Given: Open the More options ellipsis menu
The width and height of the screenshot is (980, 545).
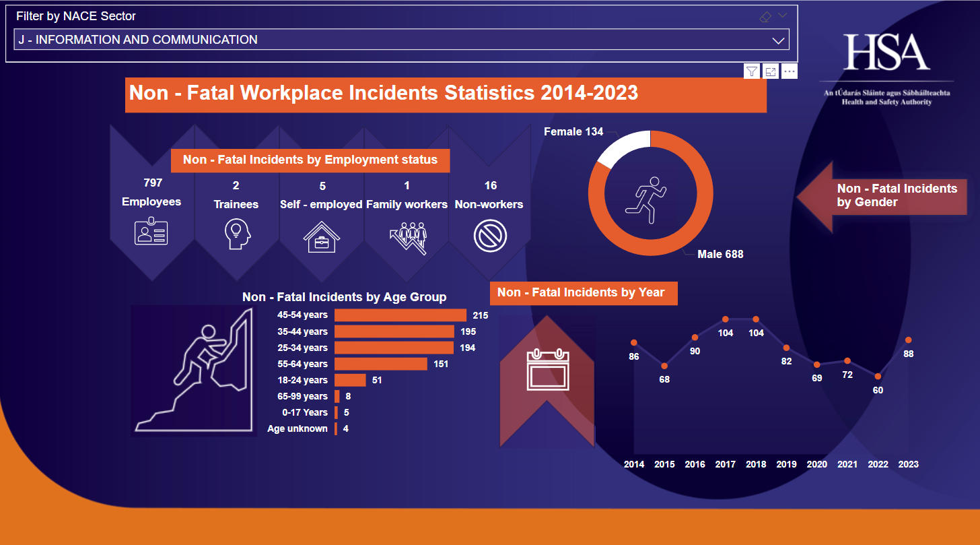Looking at the screenshot, I should [790, 71].
